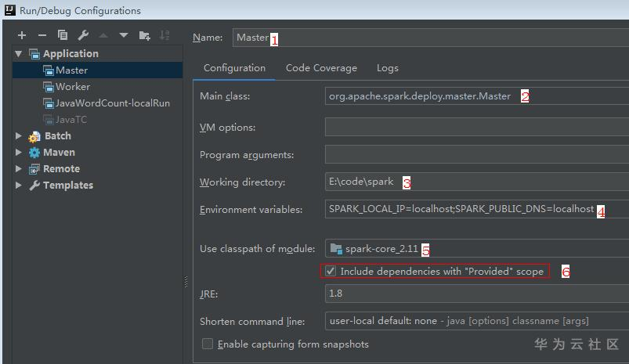Enable capturing form snapshots checkbox
Image resolution: width=629 pixels, height=364 pixels.
pyautogui.click(x=208, y=344)
